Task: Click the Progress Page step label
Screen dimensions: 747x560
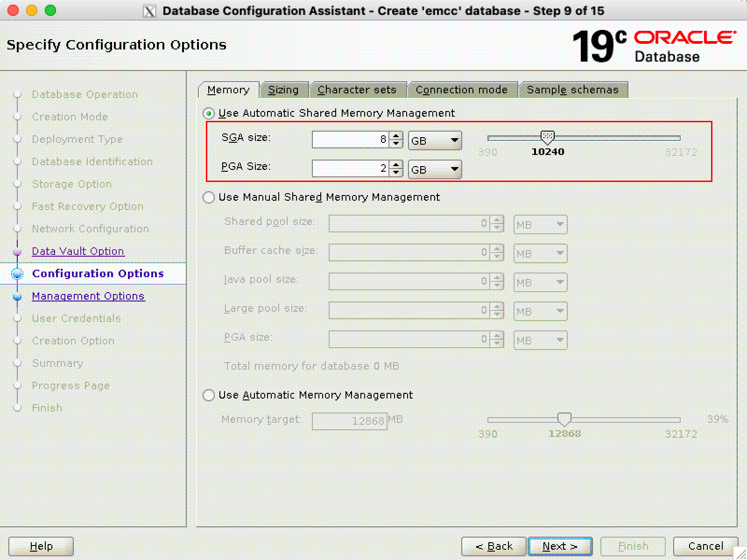Action: tap(71, 385)
